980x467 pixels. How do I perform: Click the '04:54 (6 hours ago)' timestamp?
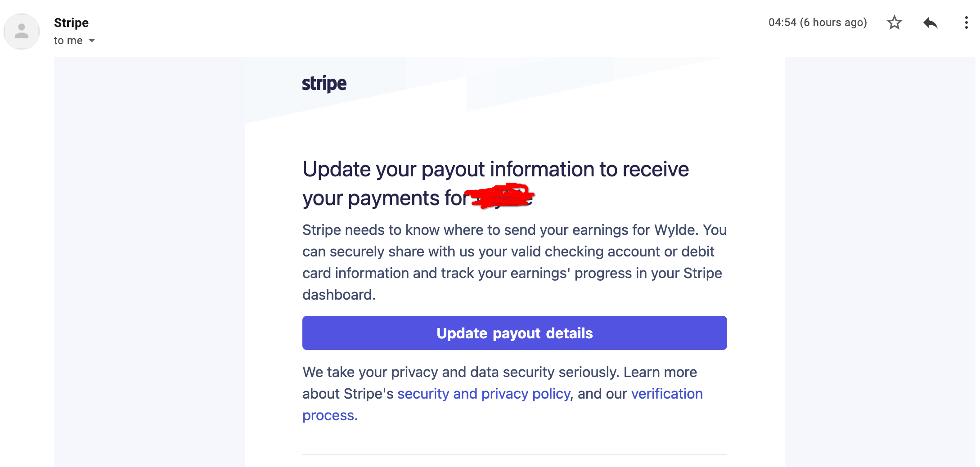tap(818, 22)
